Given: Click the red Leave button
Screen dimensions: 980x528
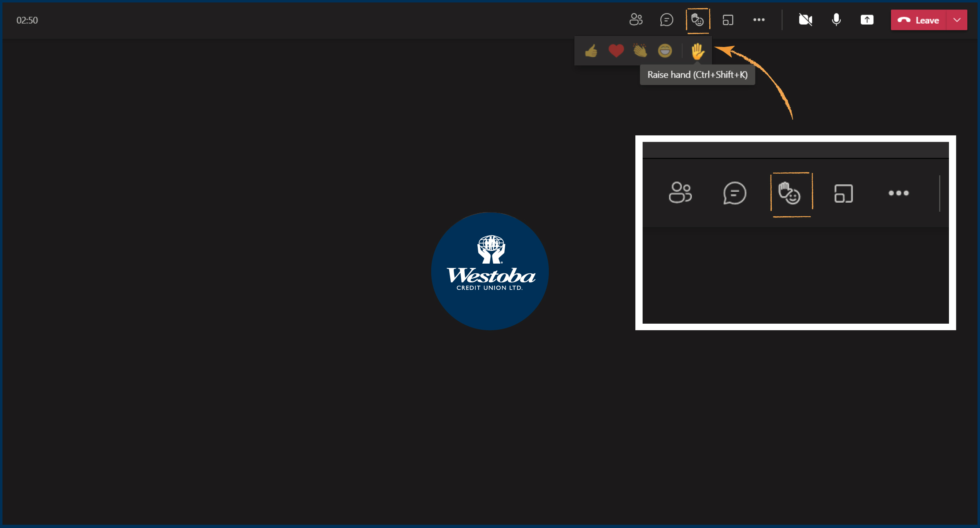Looking at the screenshot, I should [x=919, y=20].
